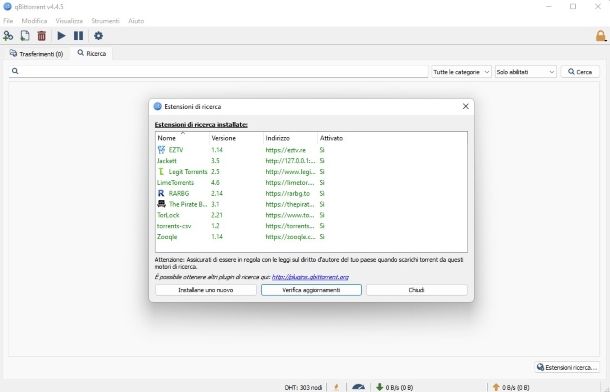The image size is (610, 392).
Task: Click the resume play toolbar icon
Action: pyautogui.click(x=61, y=36)
